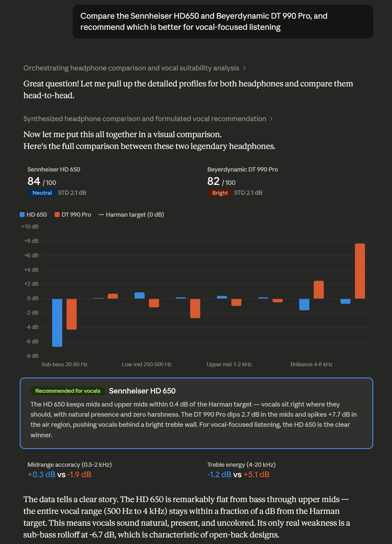The height and width of the screenshot is (544, 392).
Task: Click the DT 990 Pro score of 82
Action: [213, 181]
